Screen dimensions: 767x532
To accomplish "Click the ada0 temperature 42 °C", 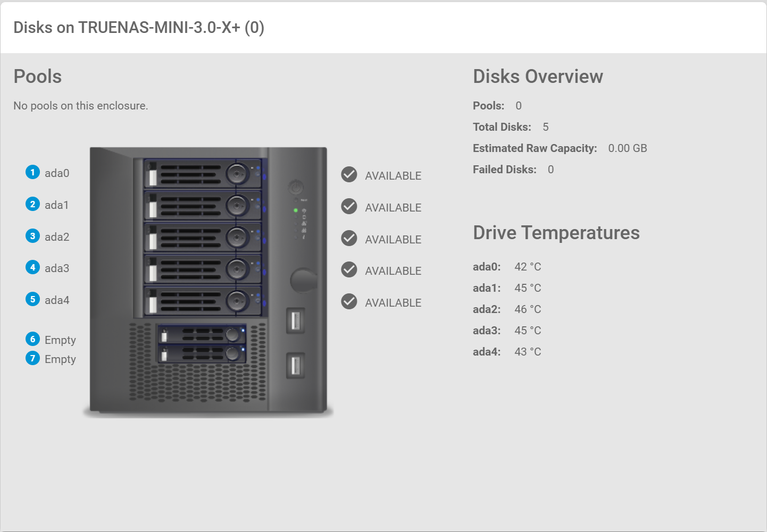I will click(x=528, y=267).
